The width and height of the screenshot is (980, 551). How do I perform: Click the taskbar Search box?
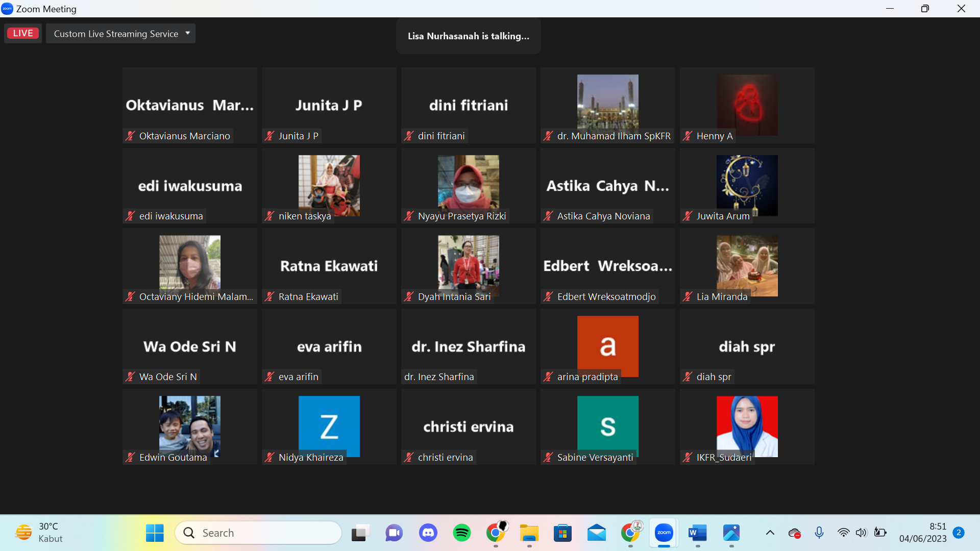pyautogui.click(x=258, y=533)
